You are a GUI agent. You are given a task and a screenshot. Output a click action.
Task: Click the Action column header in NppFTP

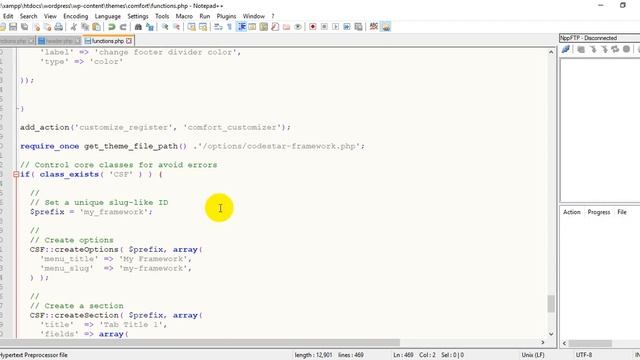click(x=572, y=212)
